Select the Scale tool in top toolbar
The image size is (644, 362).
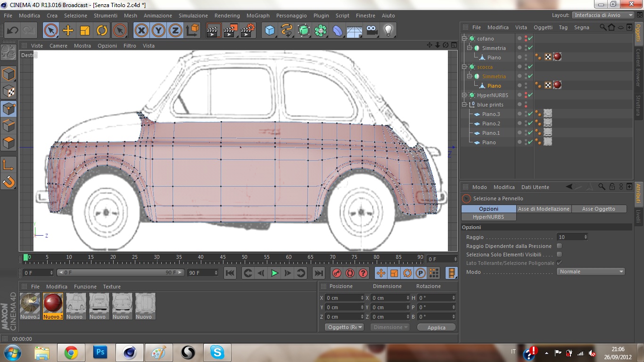85,31
